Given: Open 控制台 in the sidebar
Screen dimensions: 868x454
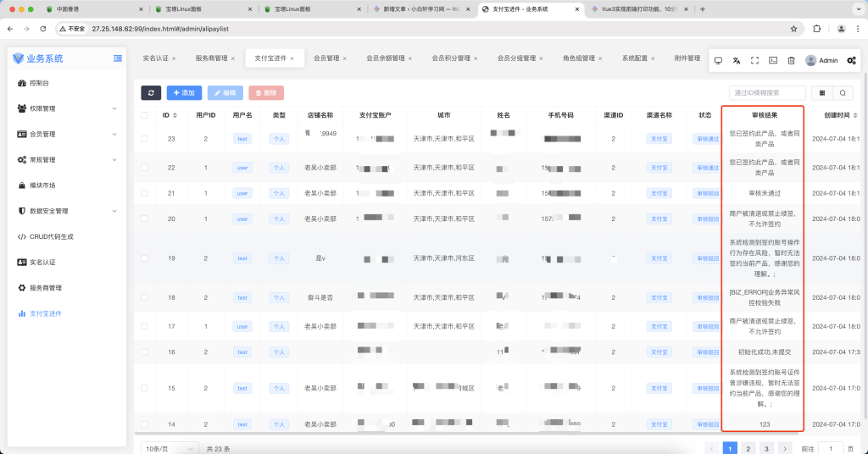Looking at the screenshot, I should (x=66, y=83).
